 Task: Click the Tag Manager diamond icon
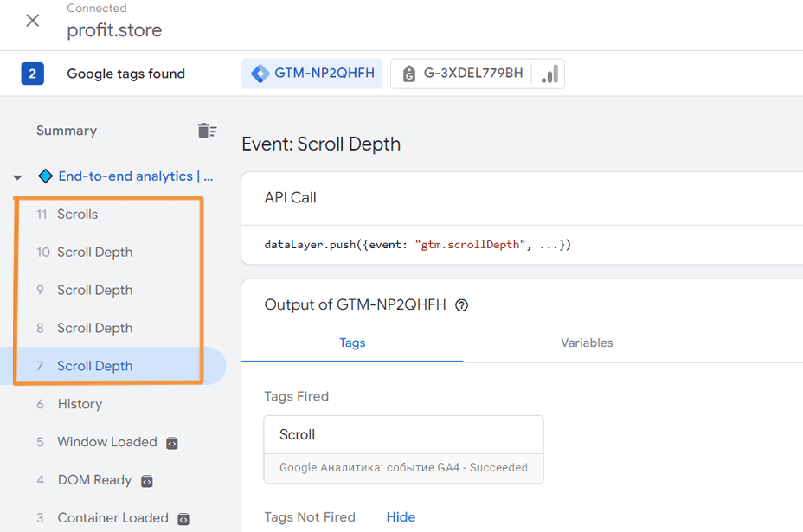pyautogui.click(x=260, y=74)
